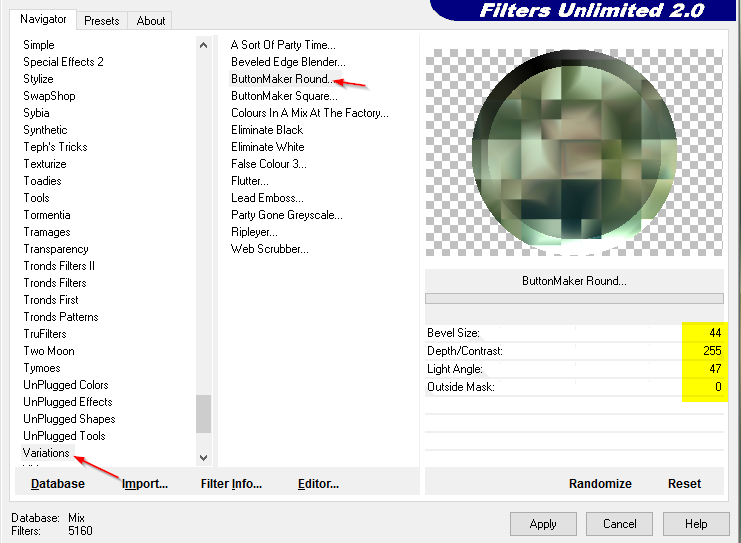
Task: Select UnPlugged Tools category
Action: (x=64, y=436)
